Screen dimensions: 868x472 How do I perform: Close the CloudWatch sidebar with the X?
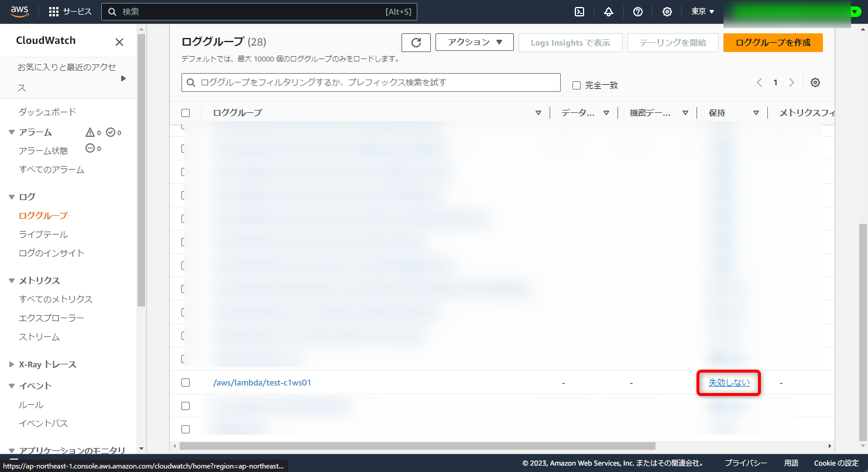[x=119, y=42]
